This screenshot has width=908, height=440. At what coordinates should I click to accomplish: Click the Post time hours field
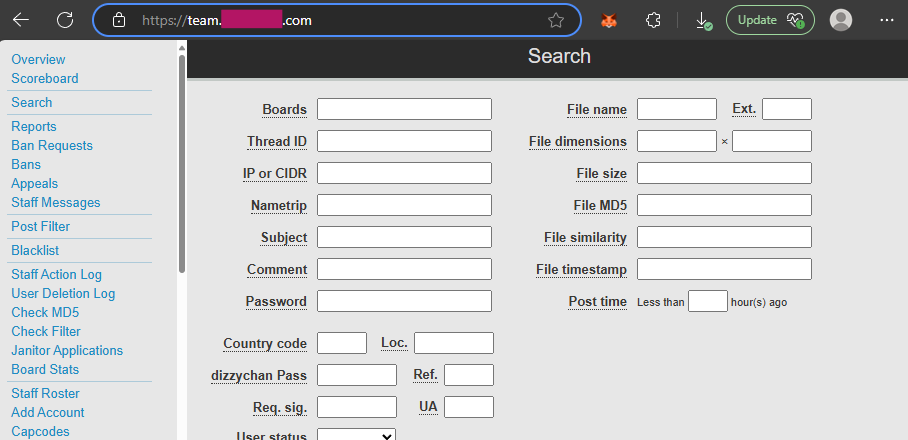click(708, 301)
